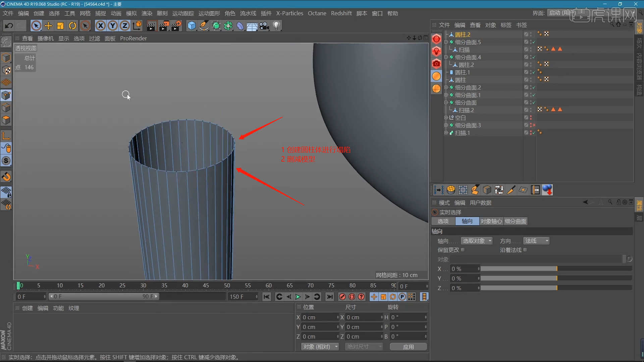The width and height of the screenshot is (644, 362).
Task: Click the position X input field
Action: [x=319, y=317]
